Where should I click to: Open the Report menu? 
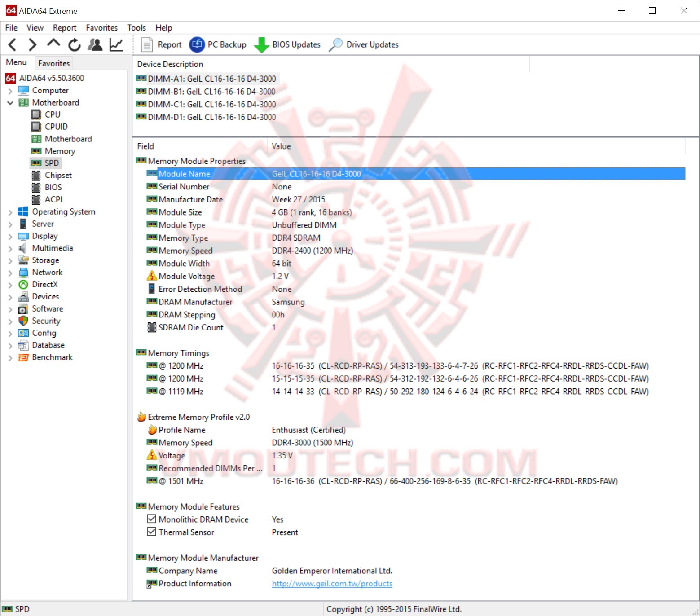65,28
